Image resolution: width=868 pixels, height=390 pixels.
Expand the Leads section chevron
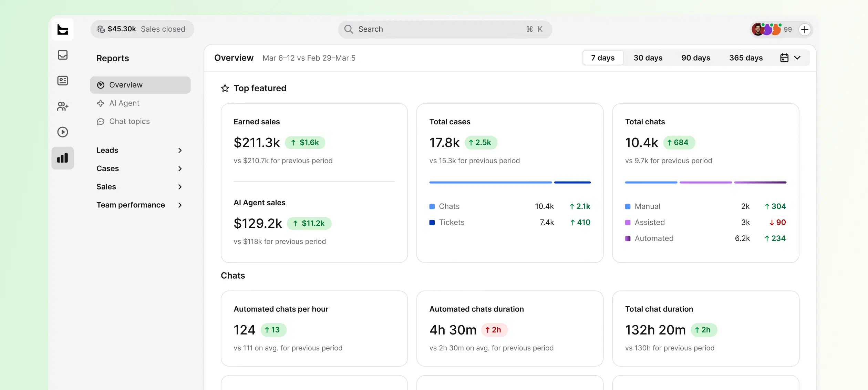point(180,150)
